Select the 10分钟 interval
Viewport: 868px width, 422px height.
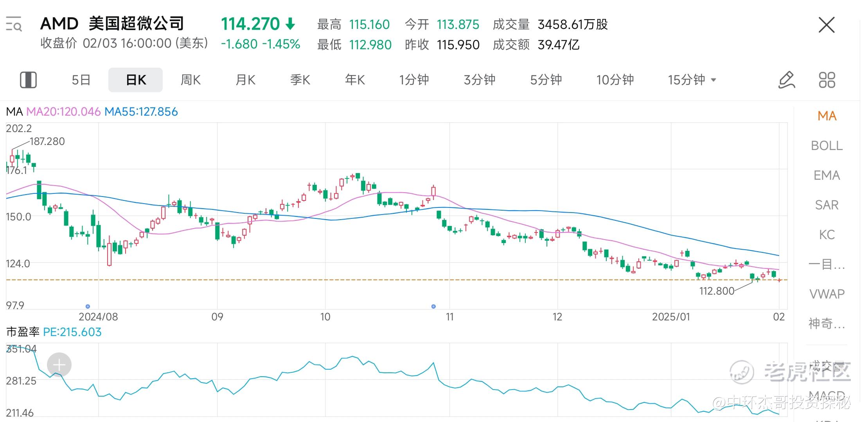tap(615, 80)
